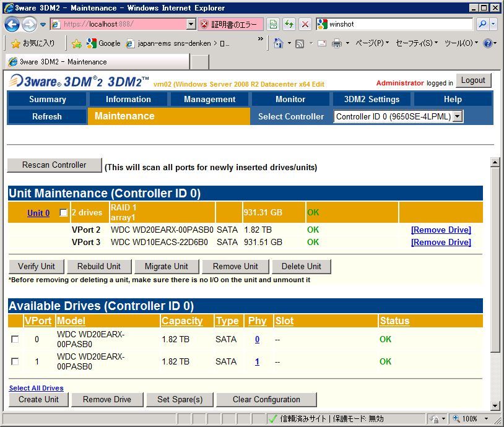Go forward with the browser Forward arrow
Screen dimensions: 504x427
29,24
